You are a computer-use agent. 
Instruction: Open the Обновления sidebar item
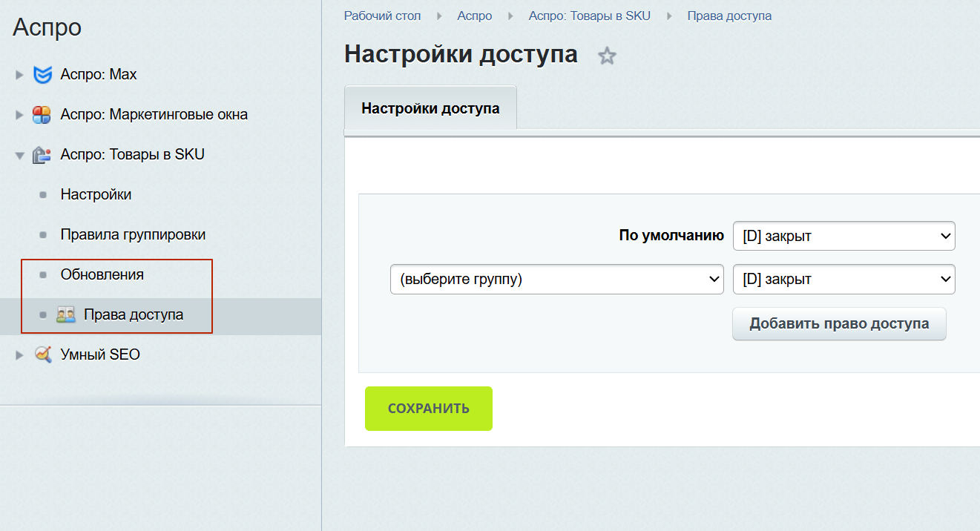pos(102,274)
